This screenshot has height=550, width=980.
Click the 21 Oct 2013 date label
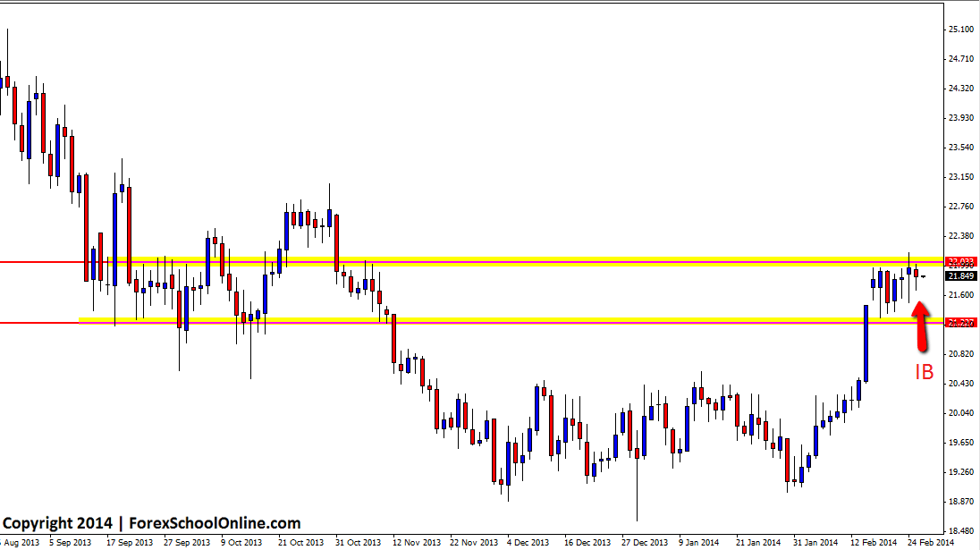(300, 542)
